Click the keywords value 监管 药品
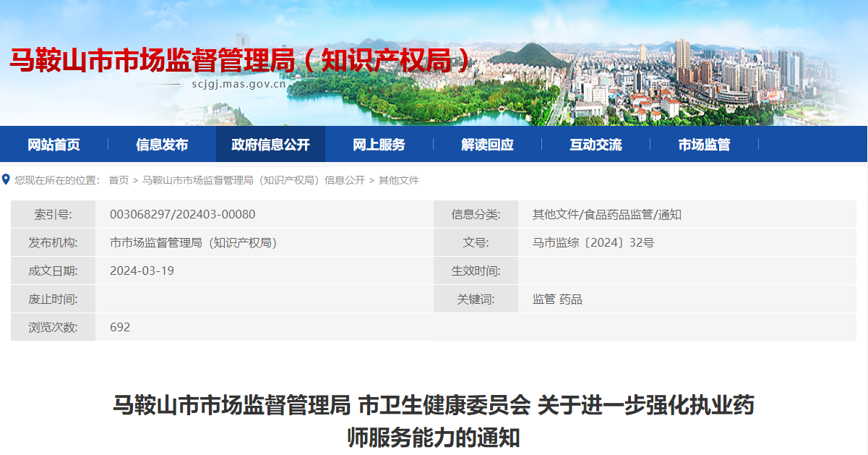868x455 pixels. click(x=557, y=299)
